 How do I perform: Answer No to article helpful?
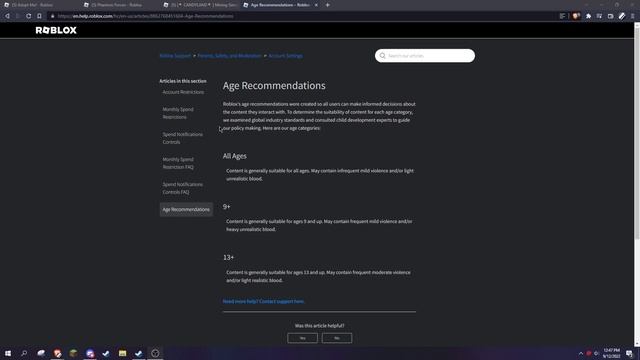coord(337,338)
